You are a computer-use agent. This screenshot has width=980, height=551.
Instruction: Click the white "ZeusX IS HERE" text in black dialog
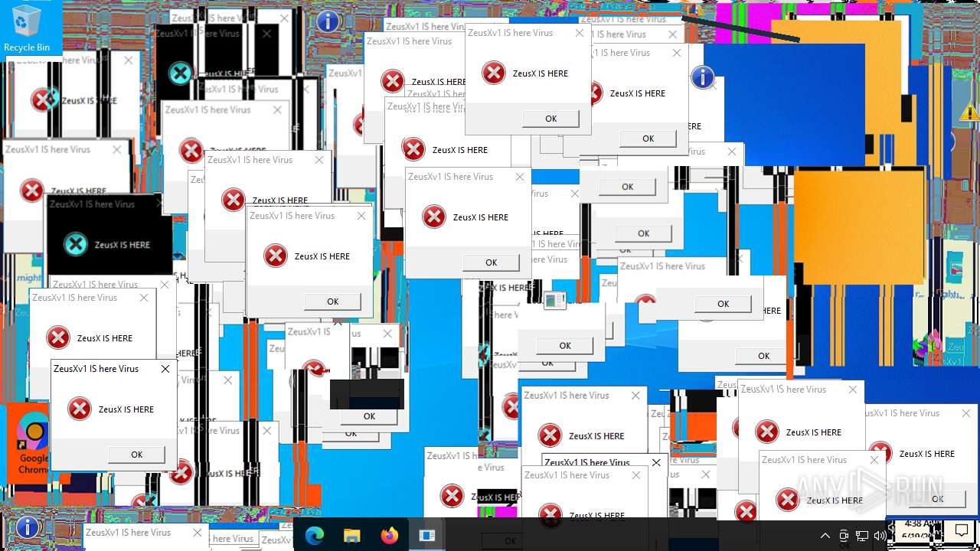coord(122,245)
